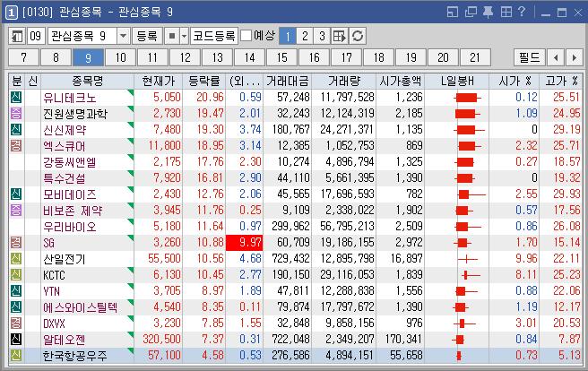Select the DXVX stock name
588x371 pixels.
tap(54, 324)
